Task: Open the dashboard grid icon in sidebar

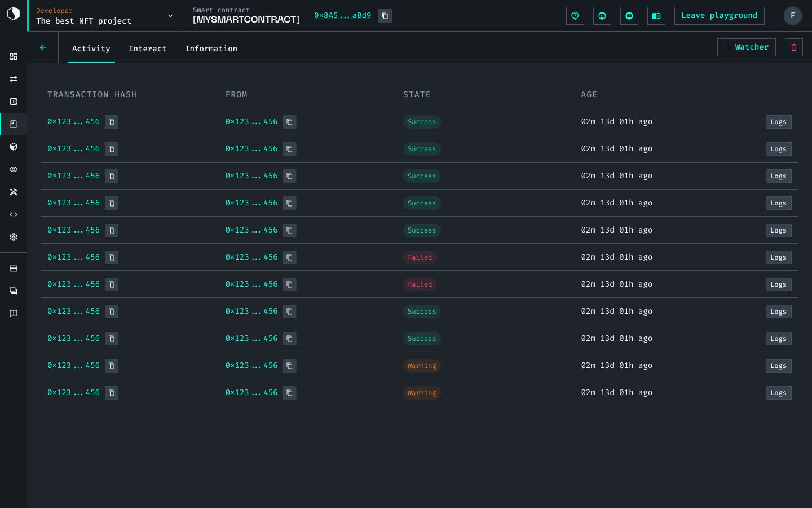Action: (x=14, y=56)
